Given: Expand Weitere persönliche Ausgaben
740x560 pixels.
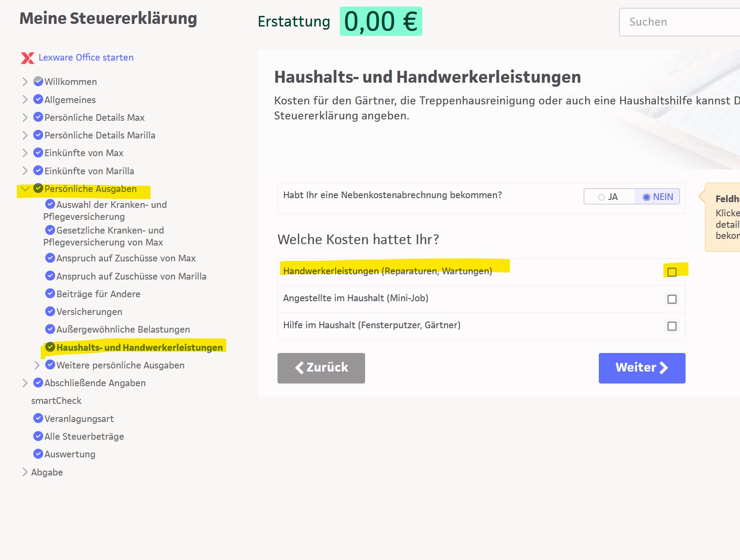Looking at the screenshot, I should pyautogui.click(x=37, y=365).
